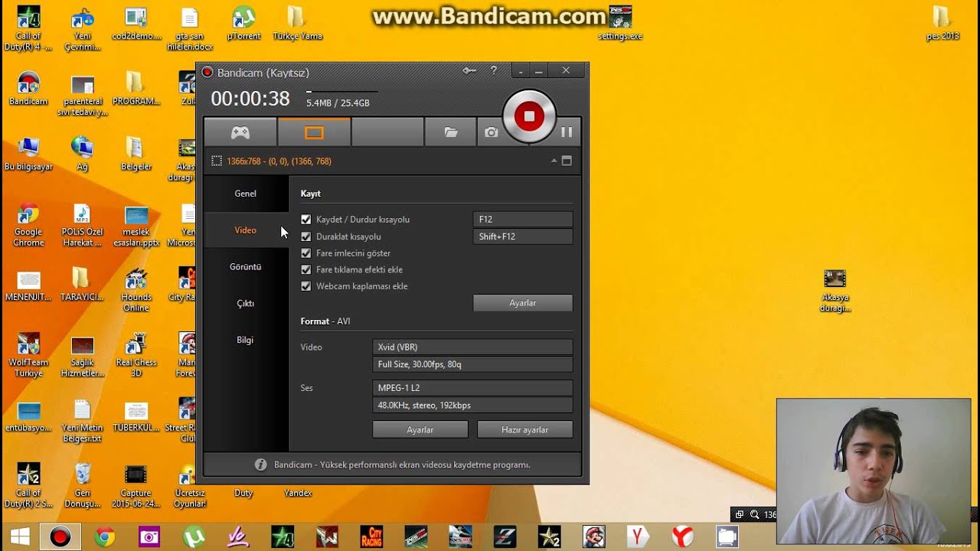This screenshot has width=980, height=551.
Task: Collapse the panel with the up arrow
Action: pyautogui.click(x=554, y=161)
